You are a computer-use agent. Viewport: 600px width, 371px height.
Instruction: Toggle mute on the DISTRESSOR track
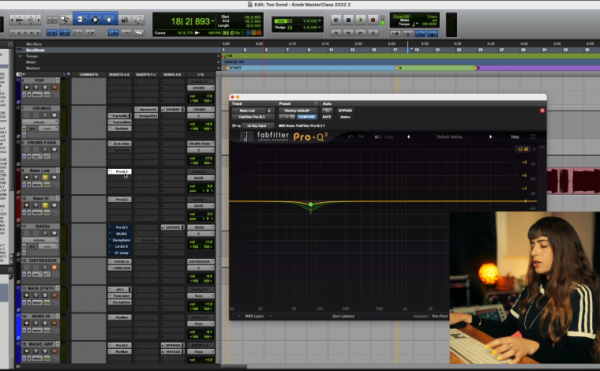[54, 267]
